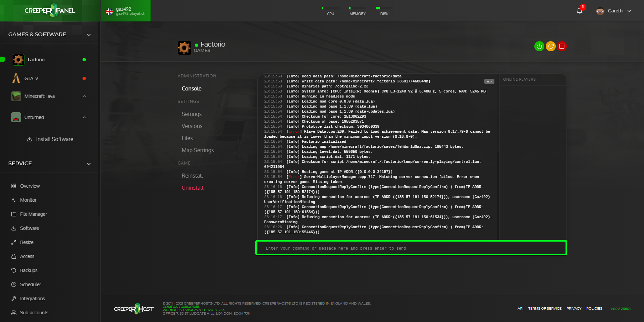Click the API footer link

[x=520, y=308]
